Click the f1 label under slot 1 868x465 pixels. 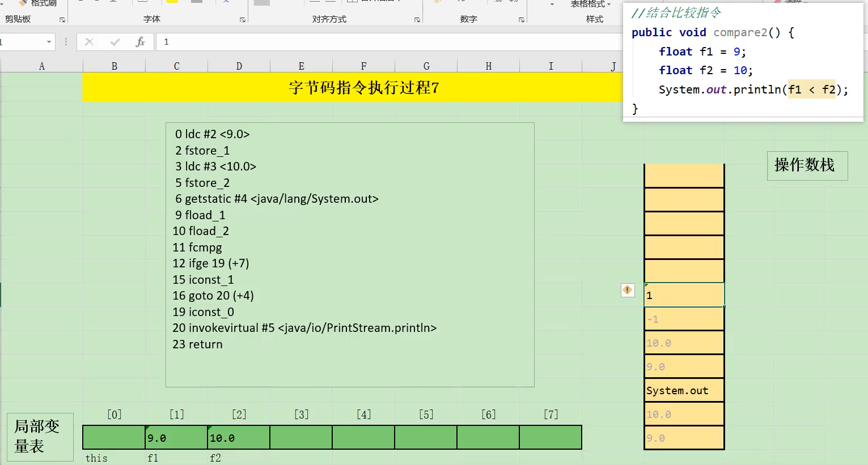pos(153,458)
